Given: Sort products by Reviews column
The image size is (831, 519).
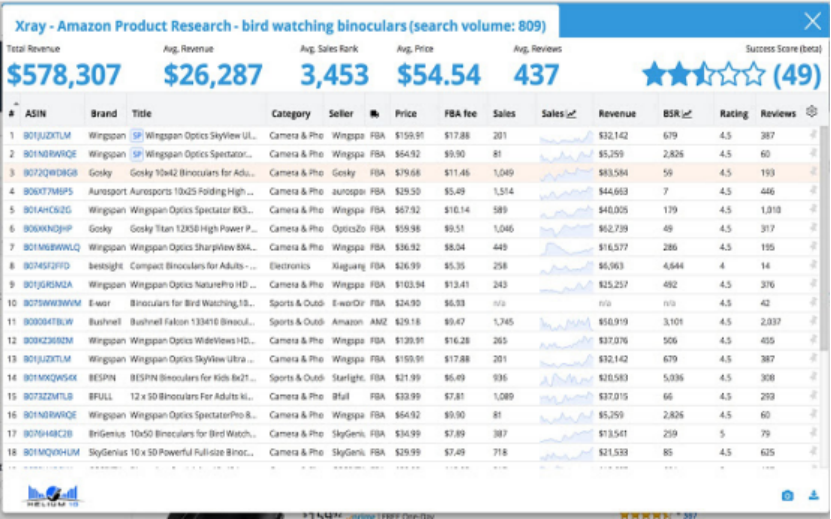Looking at the screenshot, I should click(x=778, y=114).
